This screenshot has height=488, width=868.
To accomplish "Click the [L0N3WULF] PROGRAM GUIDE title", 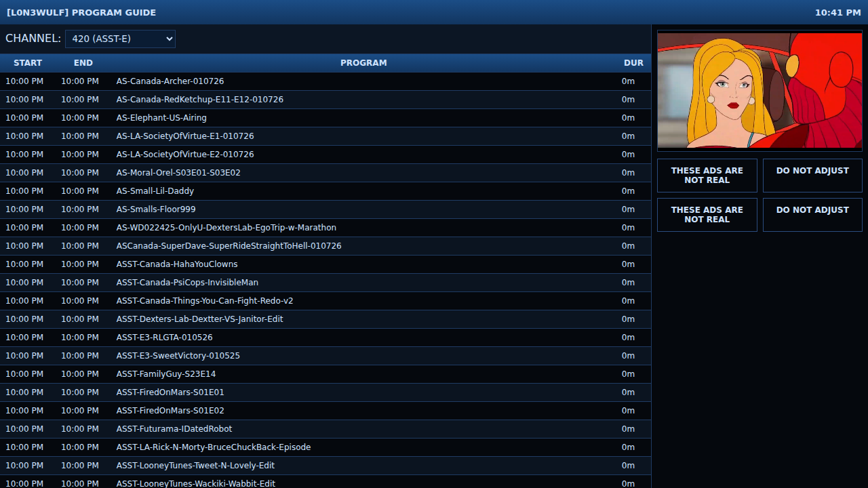I will pyautogui.click(x=81, y=13).
